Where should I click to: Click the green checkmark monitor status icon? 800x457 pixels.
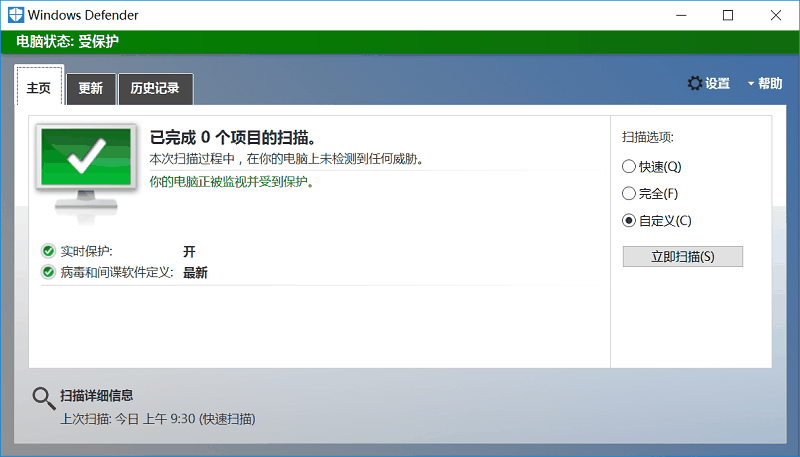click(86, 173)
